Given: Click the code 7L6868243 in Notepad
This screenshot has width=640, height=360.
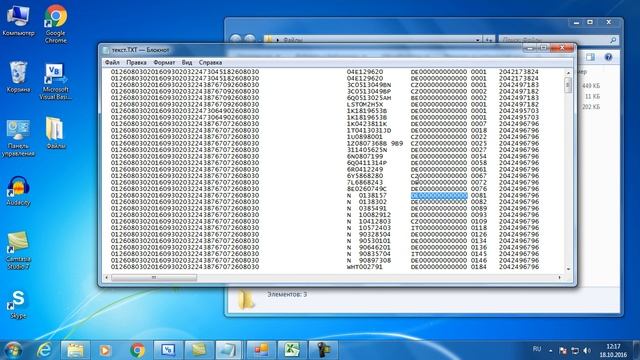Looking at the screenshot, I should click(365, 182).
